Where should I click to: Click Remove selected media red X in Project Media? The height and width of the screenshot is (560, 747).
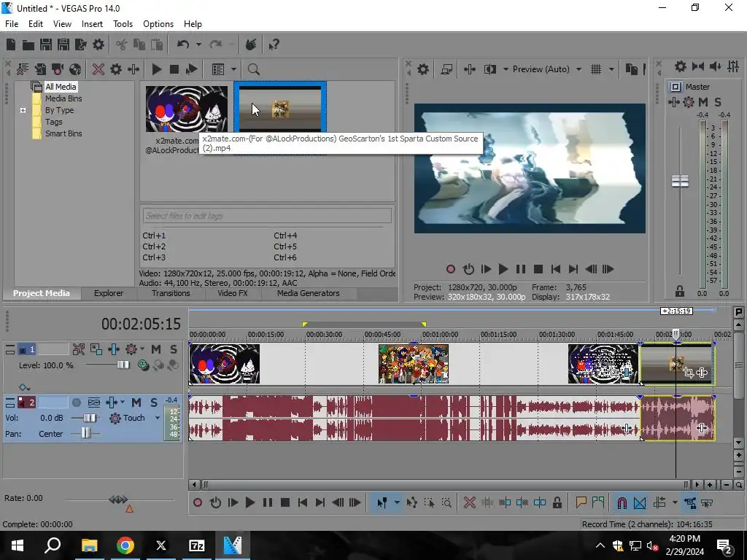tap(98, 69)
